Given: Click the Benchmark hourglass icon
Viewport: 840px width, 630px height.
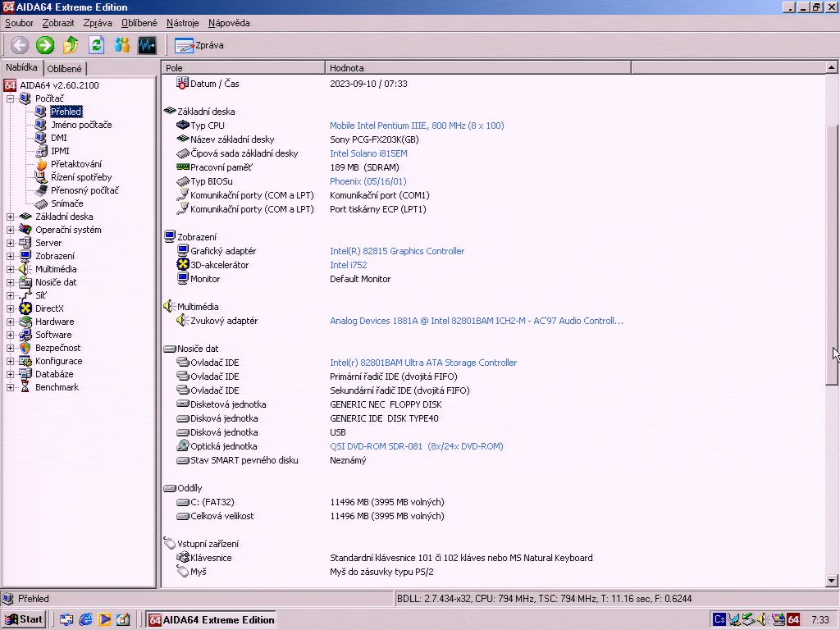Looking at the screenshot, I should (x=25, y=387).
